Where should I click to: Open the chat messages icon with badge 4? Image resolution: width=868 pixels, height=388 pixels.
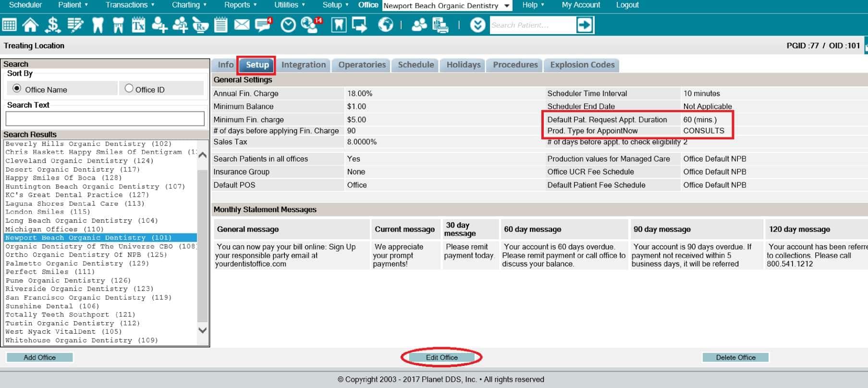point(263,25)
